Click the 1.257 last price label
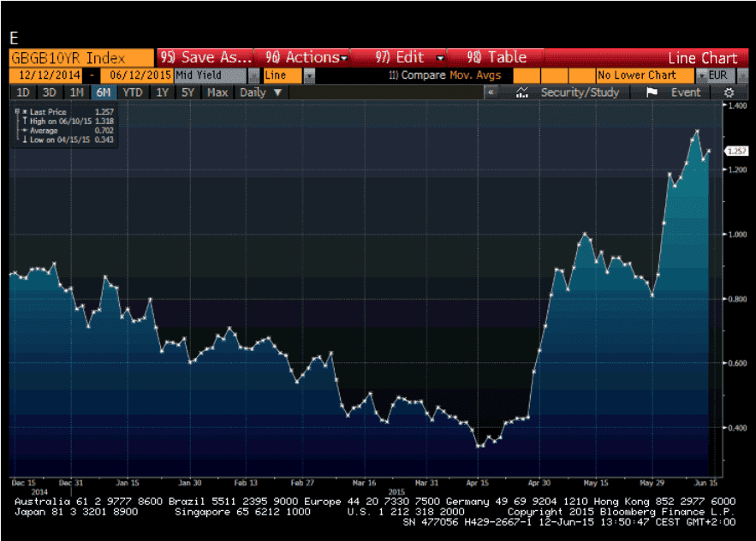Image resolution: width=756 pixels, height=541 pixels. click(x=735, y=151)
